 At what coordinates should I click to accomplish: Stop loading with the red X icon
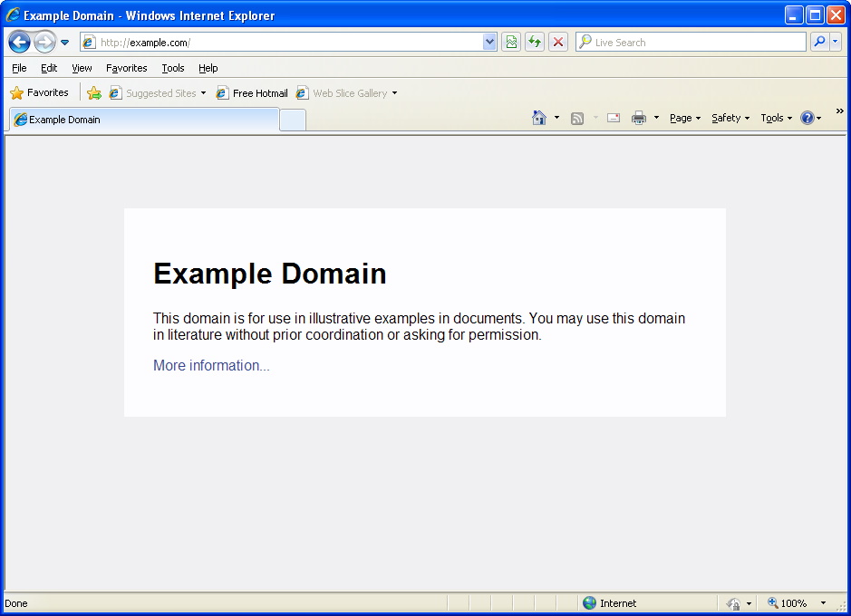(558, 43)
